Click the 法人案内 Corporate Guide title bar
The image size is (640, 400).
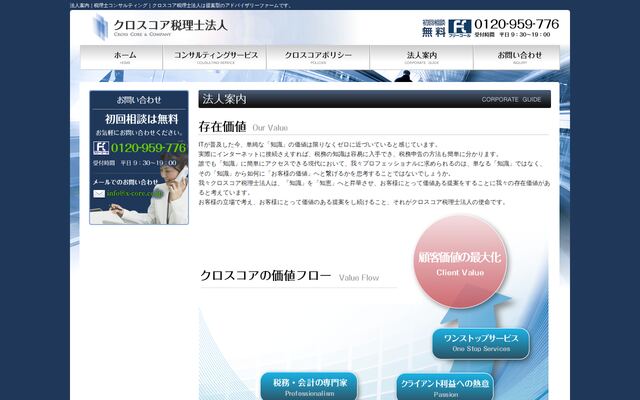(x=374, y=99)
